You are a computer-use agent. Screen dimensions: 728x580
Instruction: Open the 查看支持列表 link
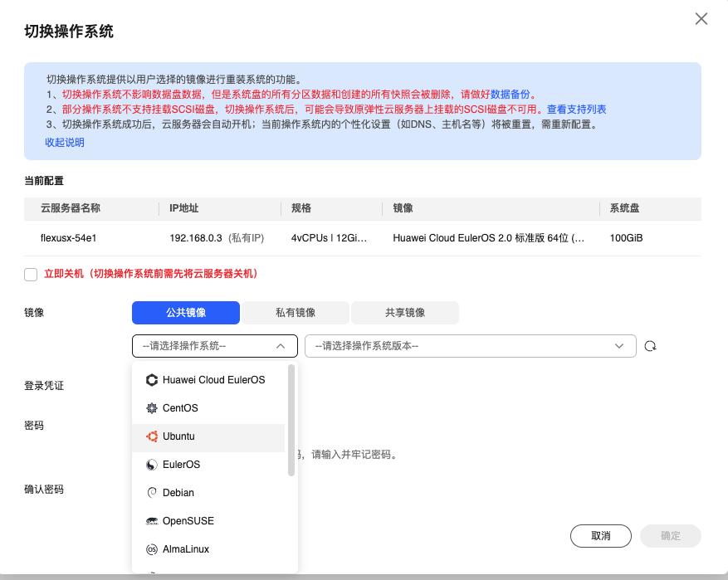coord(577,110)
